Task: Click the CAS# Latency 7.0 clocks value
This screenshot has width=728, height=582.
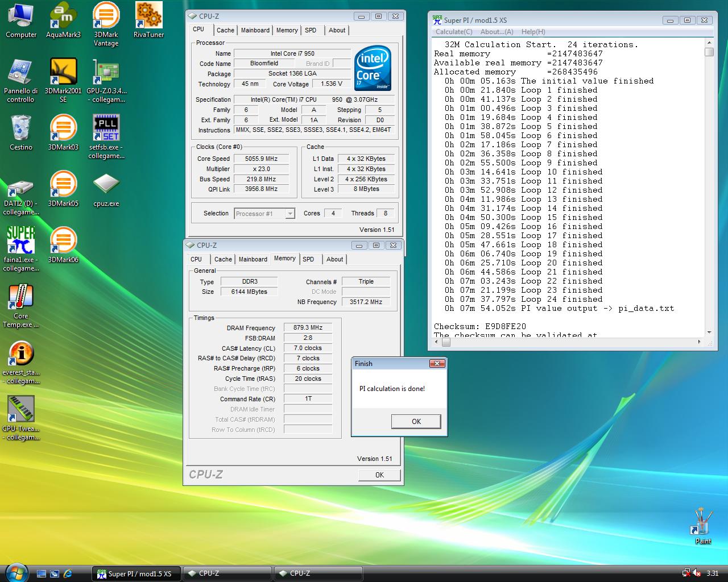Action: click(x=308, y=348)
